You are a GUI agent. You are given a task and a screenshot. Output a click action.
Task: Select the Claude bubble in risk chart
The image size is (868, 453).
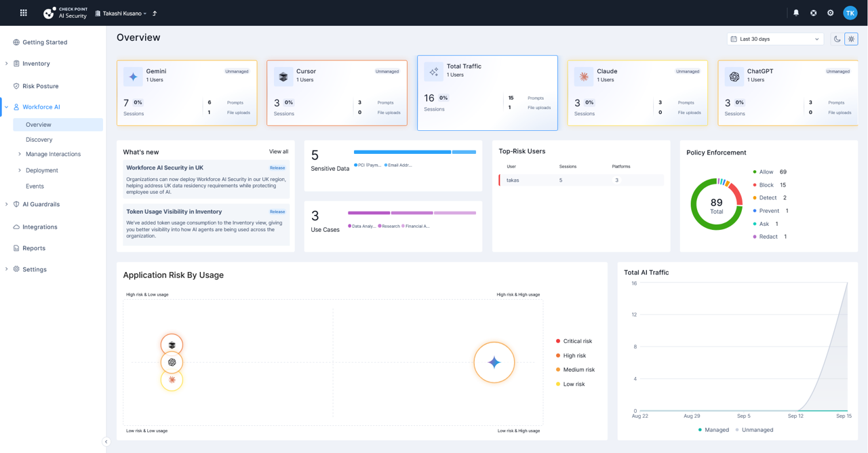[172, 380]
